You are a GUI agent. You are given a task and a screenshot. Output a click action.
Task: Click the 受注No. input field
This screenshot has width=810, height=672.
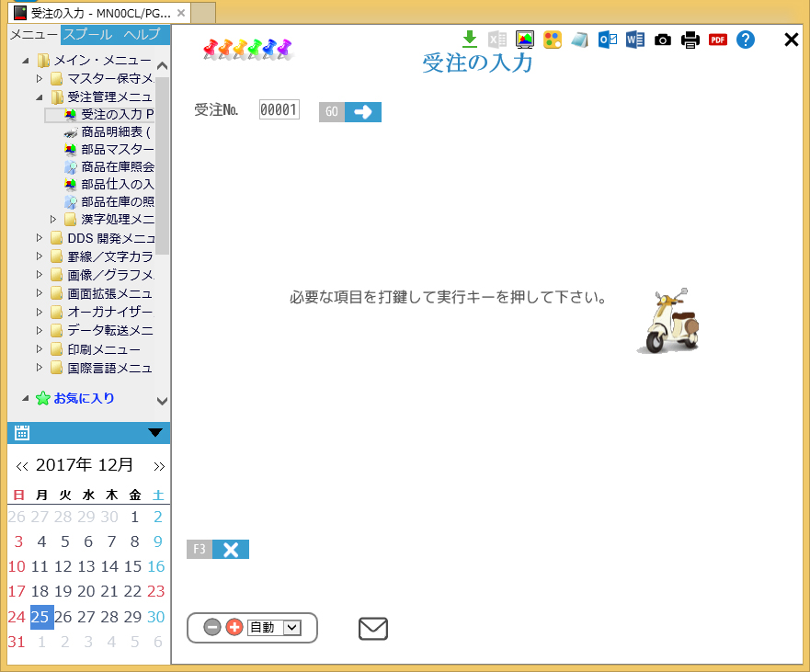click(279, 110)
